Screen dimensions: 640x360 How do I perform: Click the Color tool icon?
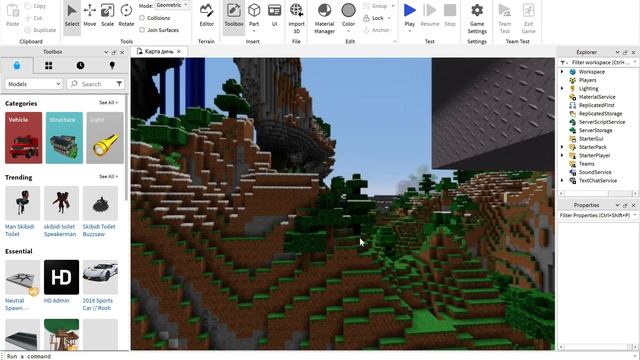348,10
